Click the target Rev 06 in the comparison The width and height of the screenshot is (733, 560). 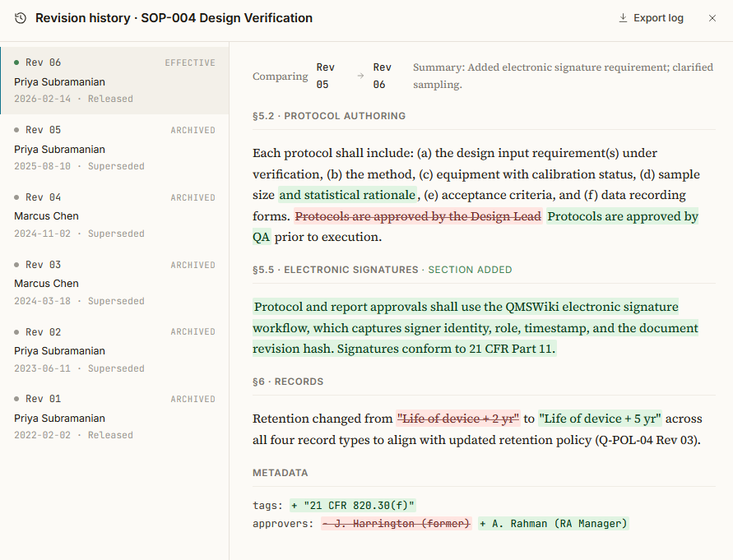coord(382,76)
